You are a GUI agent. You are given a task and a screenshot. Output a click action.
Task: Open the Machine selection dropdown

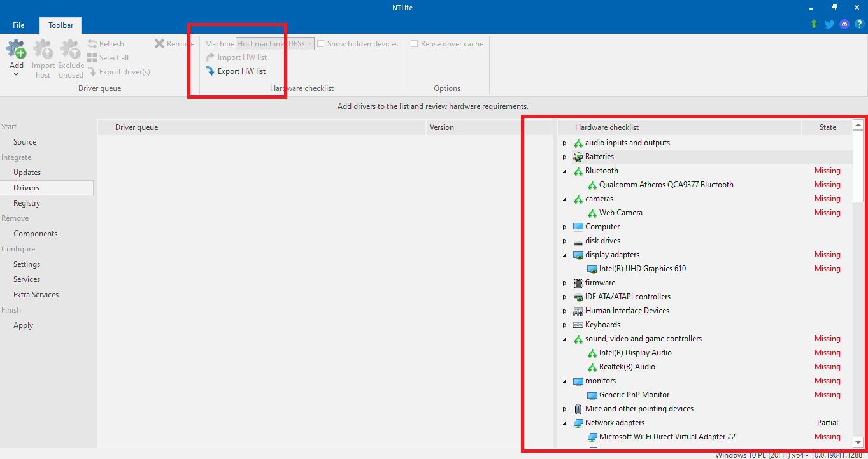[309, 43]
